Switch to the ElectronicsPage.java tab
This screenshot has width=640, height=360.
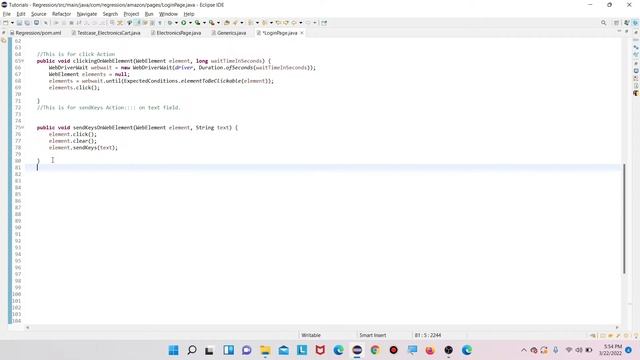176,33
